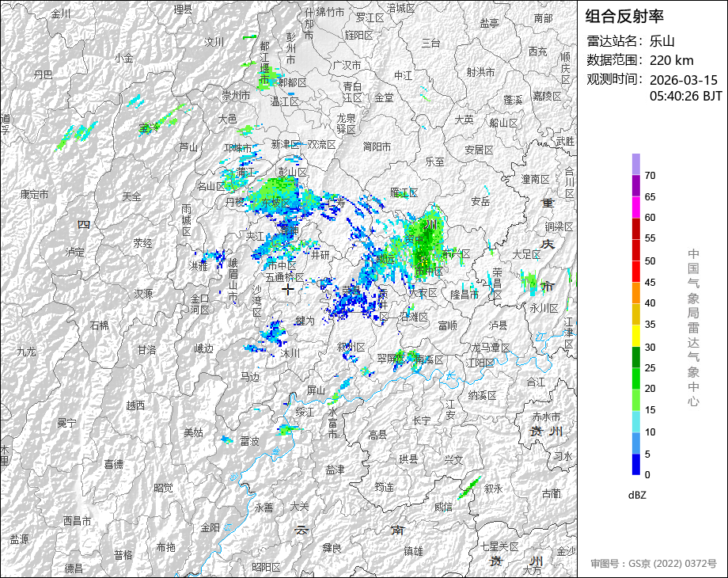The width and height of the screenshot is (728, 578).
Task: Click the 射洪市 map label
Action: point(481,72)
